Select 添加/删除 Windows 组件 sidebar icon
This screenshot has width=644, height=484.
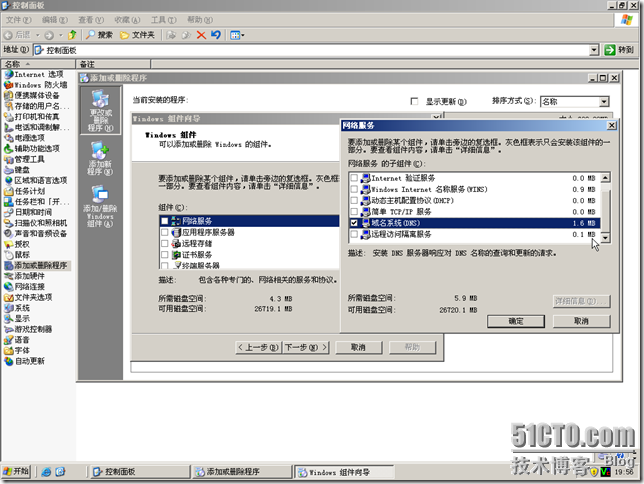pos(100,207)
